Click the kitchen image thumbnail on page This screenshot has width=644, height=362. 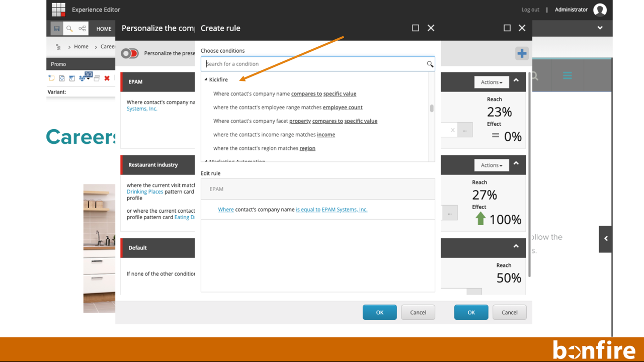[x=99, y=248]
